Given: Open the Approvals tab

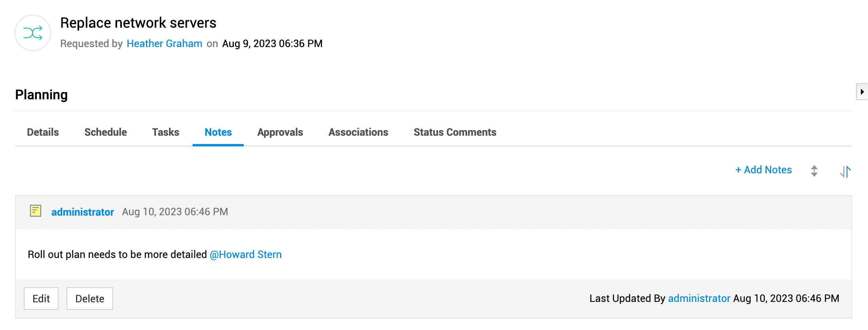Looking at the screenshot, I should pos(280,132).
